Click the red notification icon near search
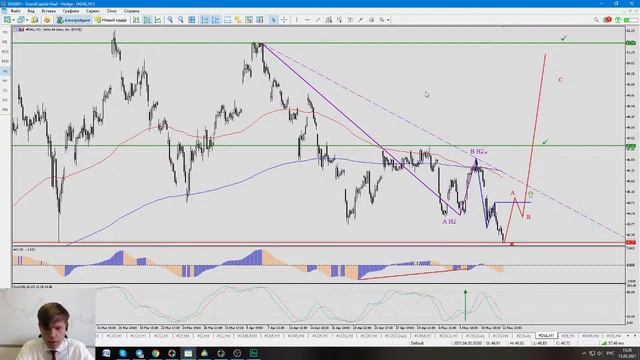This screenshot has height=360, width=640. click(607, 20)
